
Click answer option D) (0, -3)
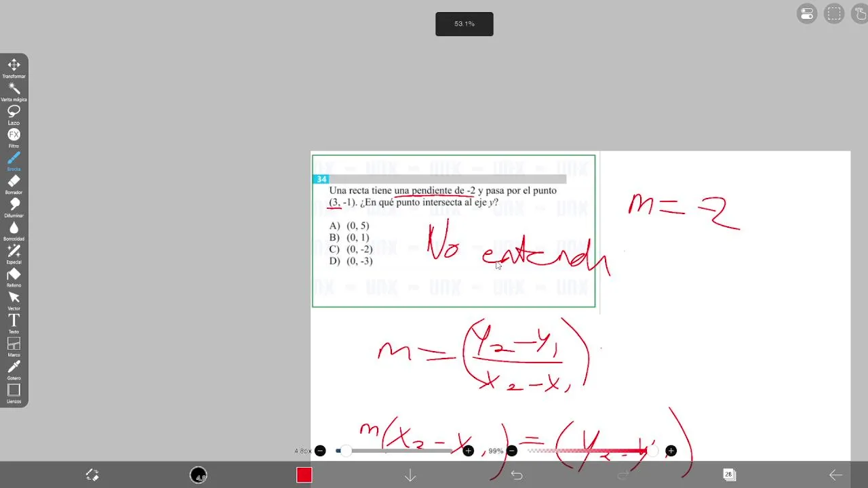(x=351, y=261)
